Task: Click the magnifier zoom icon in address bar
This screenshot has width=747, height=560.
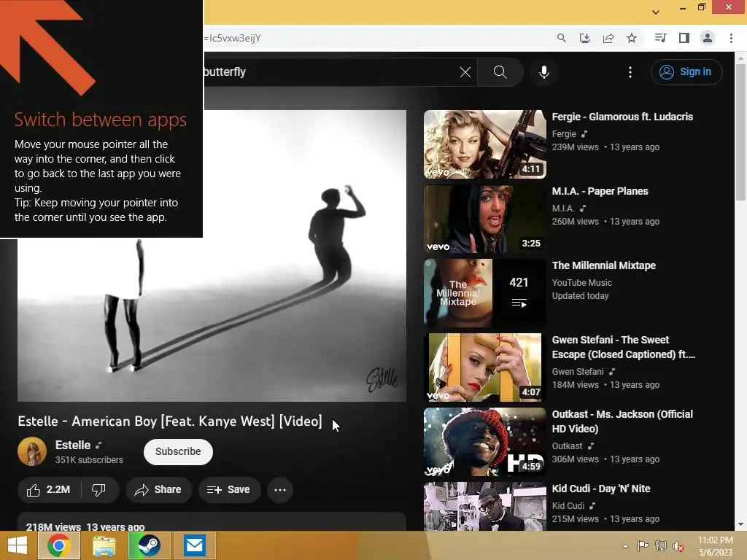Action: pyautogui.click(x=561, y=38)
